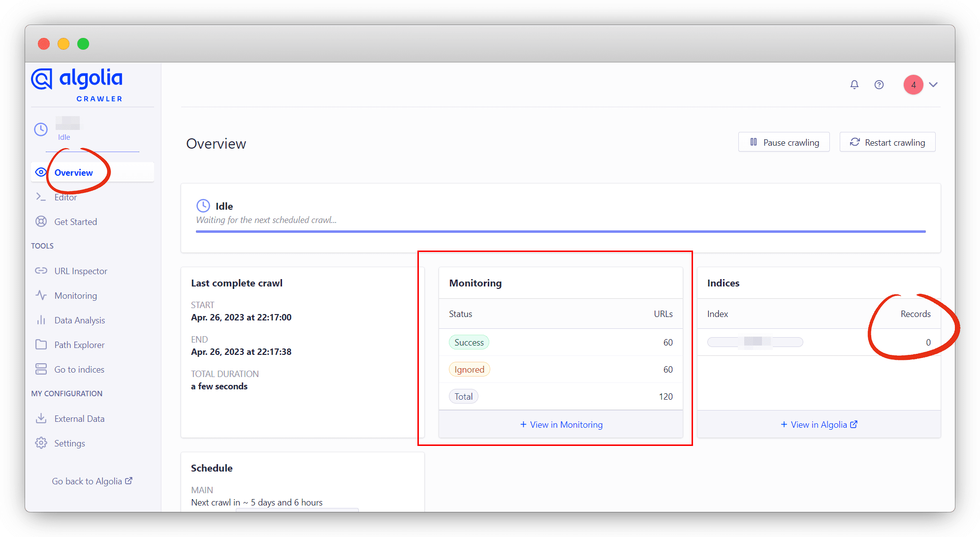The image size is (980, 537).
Task: Click the Idle crawl progress bar
Action: click(x=560, y=231)
